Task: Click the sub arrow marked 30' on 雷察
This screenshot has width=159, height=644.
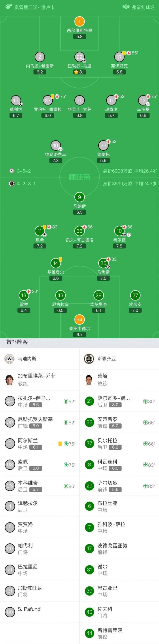Action: coord(28,291)
